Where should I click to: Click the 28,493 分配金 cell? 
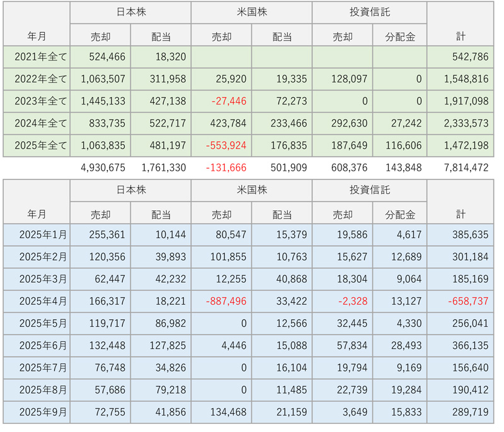[406, 346]
